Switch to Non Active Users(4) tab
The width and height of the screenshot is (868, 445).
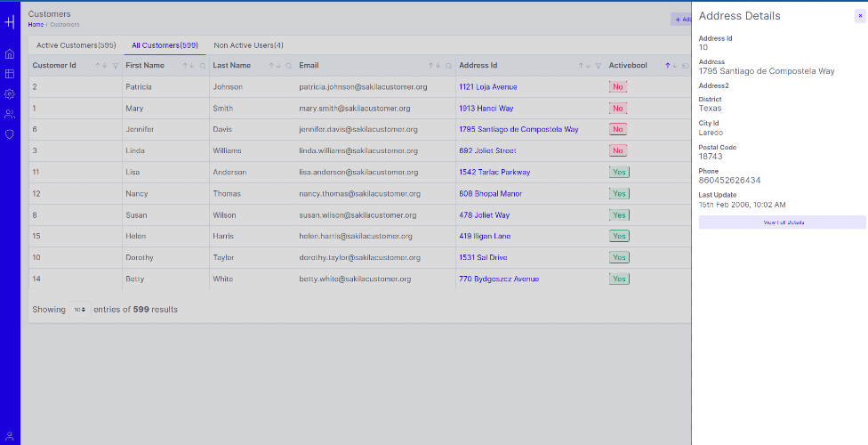point(248,45)
